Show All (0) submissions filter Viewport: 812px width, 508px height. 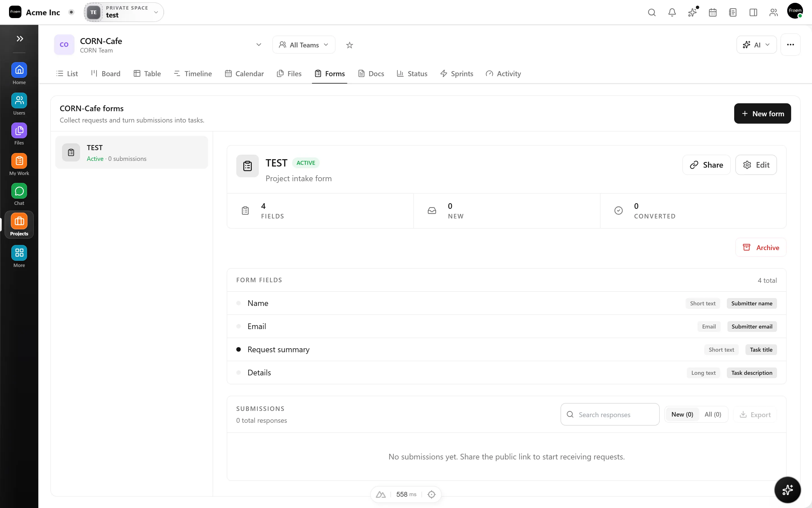pos(713,414)
